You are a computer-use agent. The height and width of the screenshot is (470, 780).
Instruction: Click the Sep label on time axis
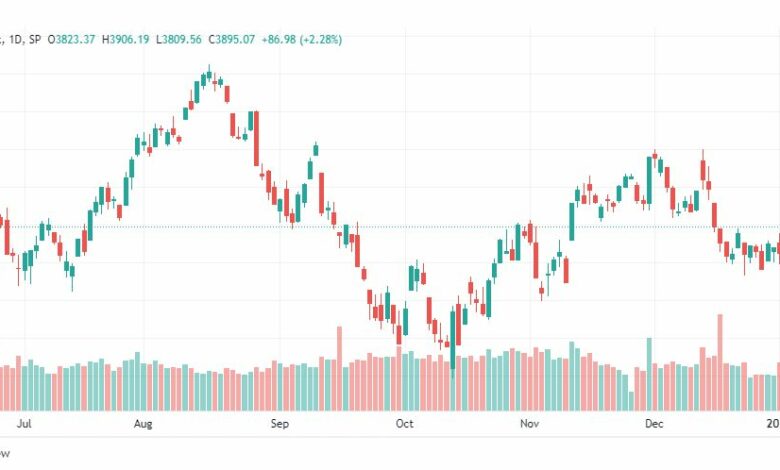[280, 424]
